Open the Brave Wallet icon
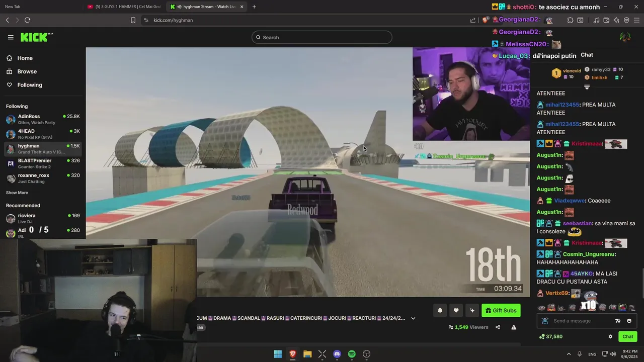The image size is (644, 362). click(x=606, y=20)
